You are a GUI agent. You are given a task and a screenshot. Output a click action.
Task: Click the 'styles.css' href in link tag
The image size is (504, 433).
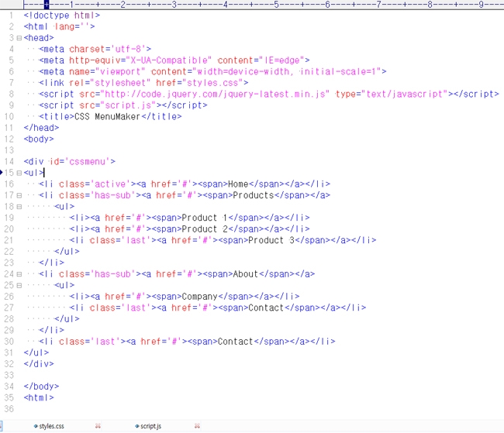212,83
